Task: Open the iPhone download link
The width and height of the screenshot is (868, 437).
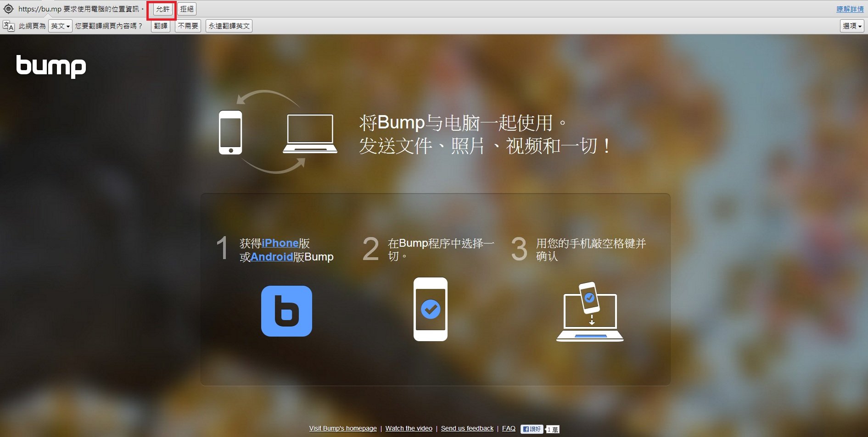Action: 280,243
